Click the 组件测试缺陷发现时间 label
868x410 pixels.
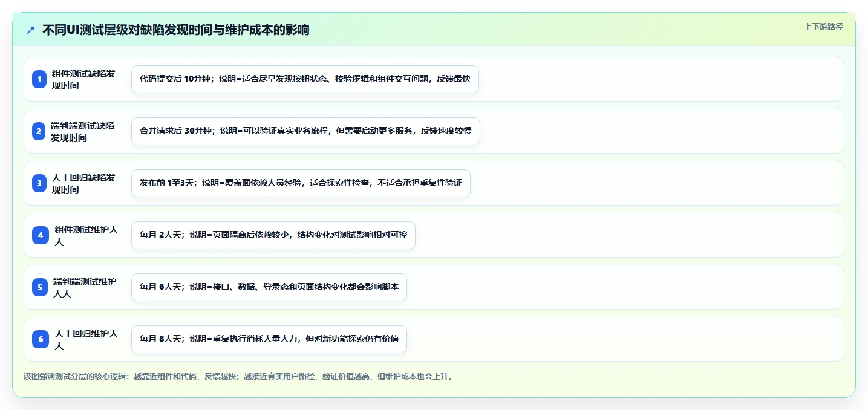click(83, 79)
